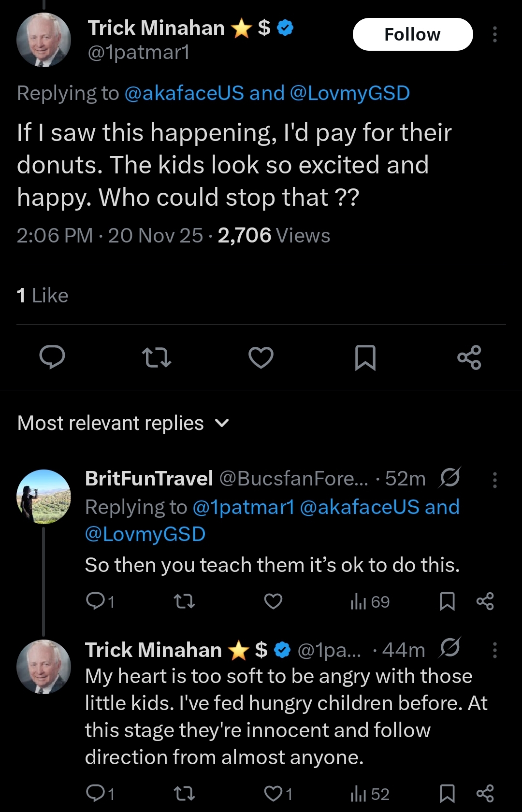Follow Trick Minahan

click(412, 35)
